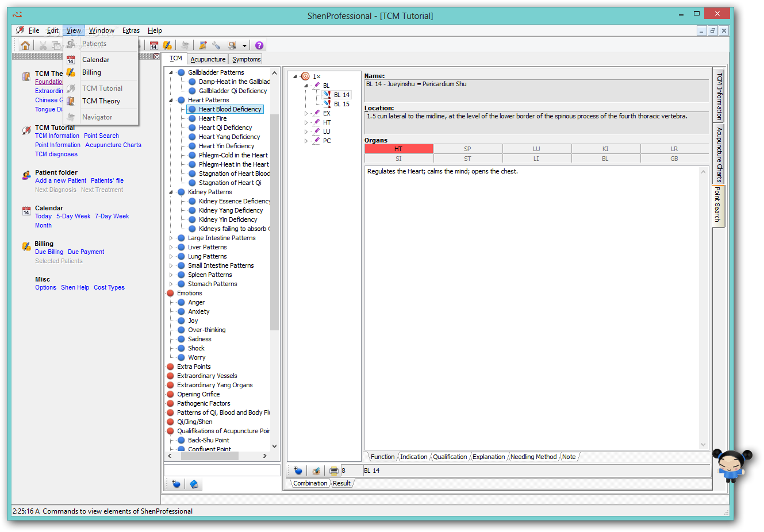764x532 pixels.
Task: Switch to the Acupuncture tab
Action: 208,59
